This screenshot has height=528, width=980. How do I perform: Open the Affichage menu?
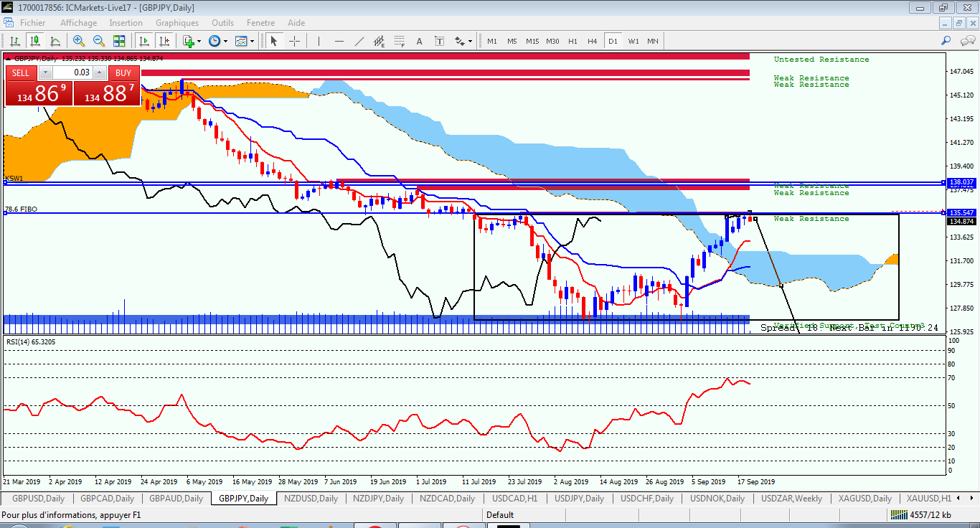pos(79,23)
